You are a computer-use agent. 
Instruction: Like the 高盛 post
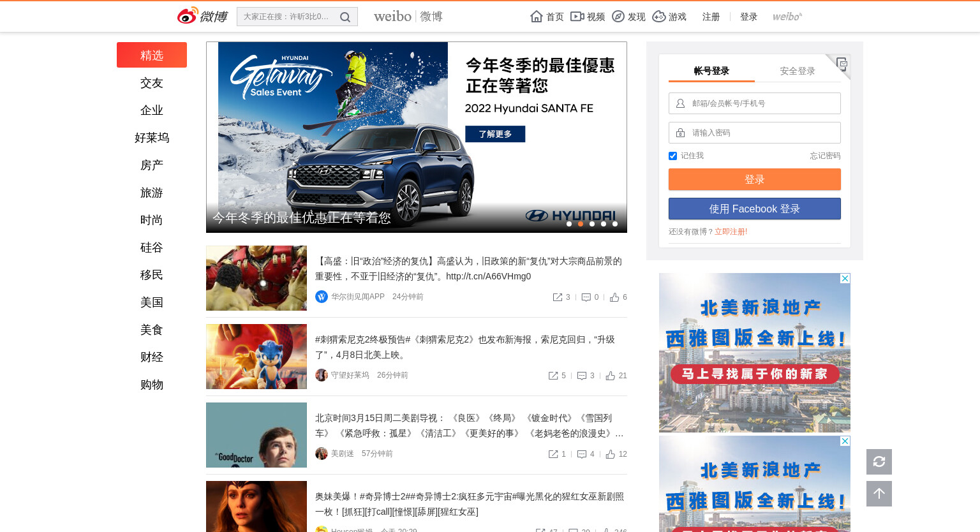[614, 297]
